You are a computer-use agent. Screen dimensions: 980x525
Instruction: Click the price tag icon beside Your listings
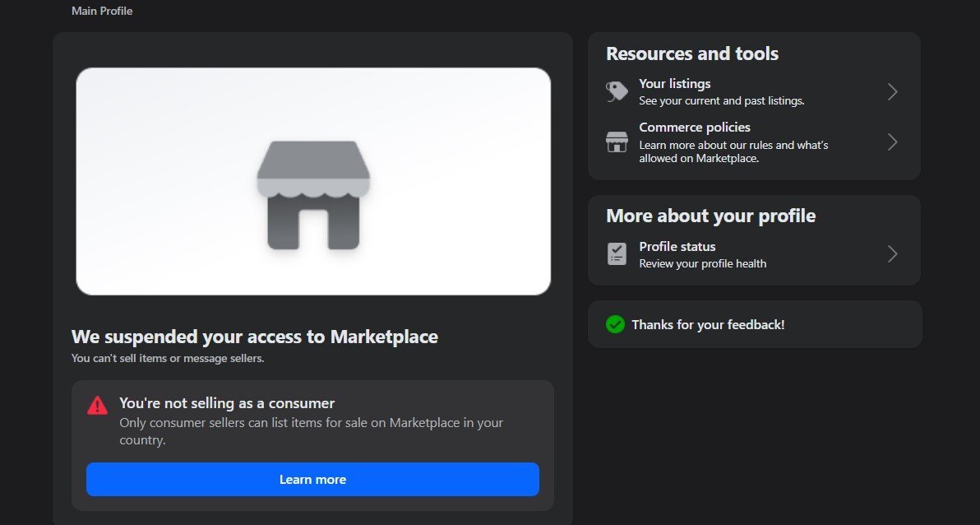[x=617, y=91]
